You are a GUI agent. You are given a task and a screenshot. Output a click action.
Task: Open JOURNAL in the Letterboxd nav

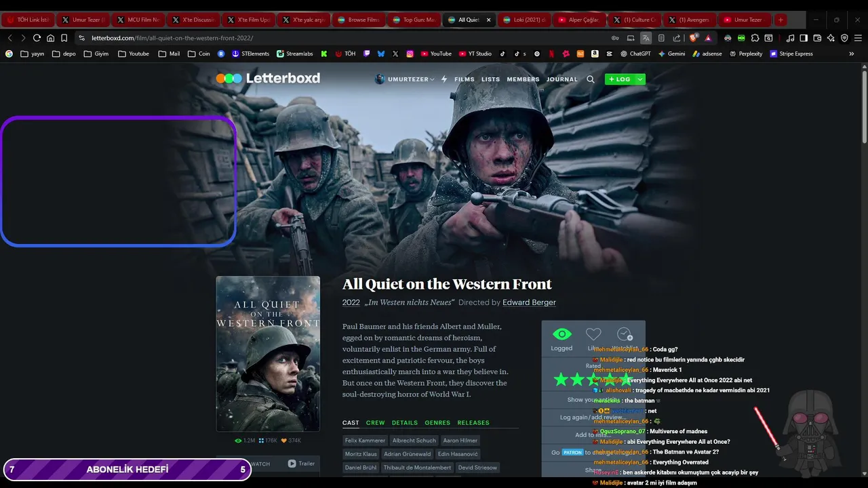562,79
